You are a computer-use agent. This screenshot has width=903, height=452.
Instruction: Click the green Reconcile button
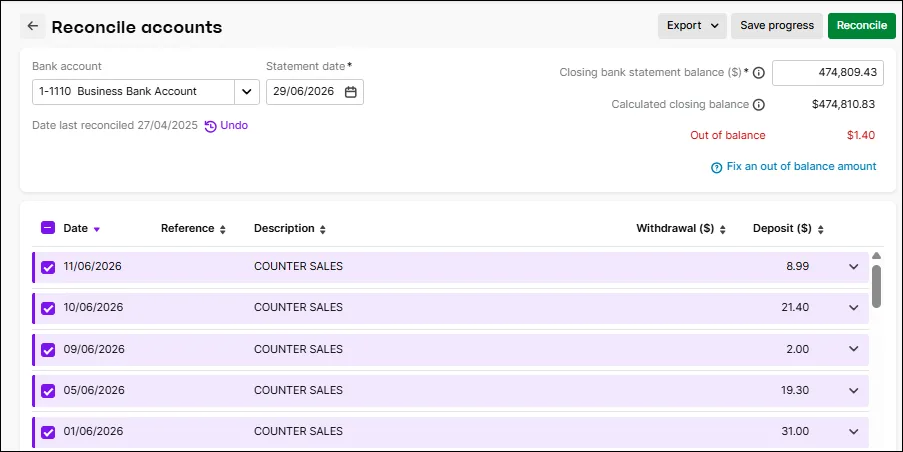(x=862, y=26)
